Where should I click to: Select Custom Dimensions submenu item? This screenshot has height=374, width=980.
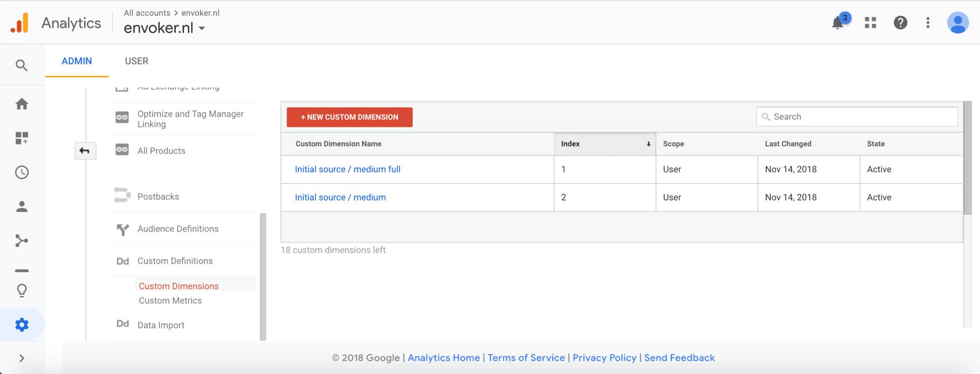point(178,286)
